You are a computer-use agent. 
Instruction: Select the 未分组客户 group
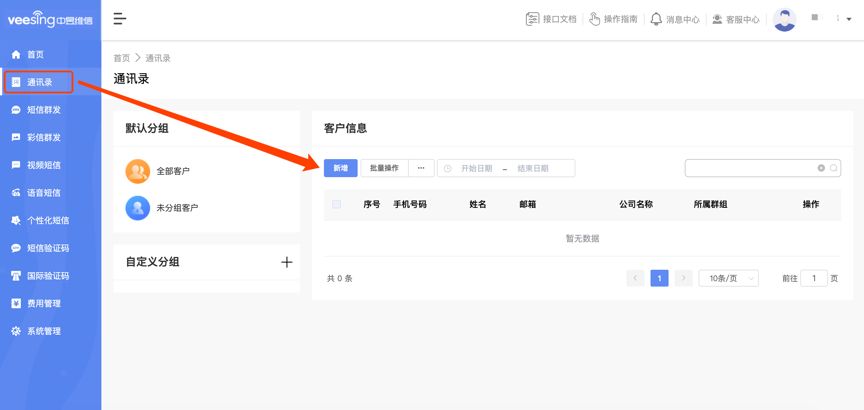coord(162,208)
